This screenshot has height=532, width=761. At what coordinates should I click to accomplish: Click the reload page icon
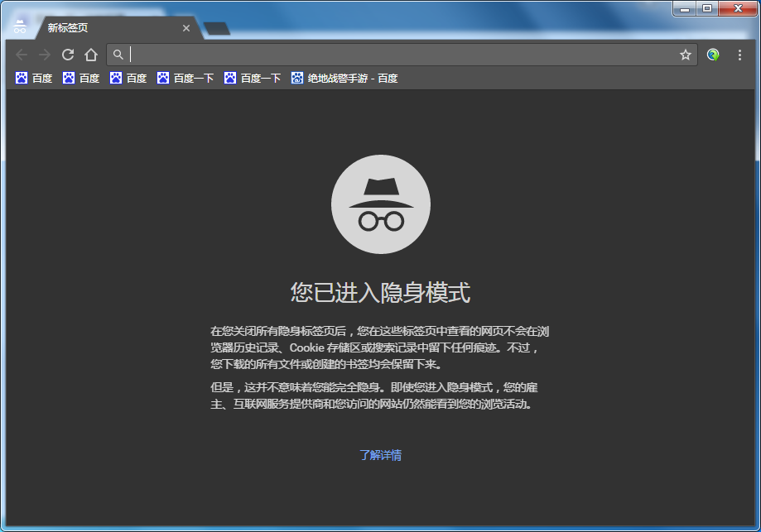(68, 55)
